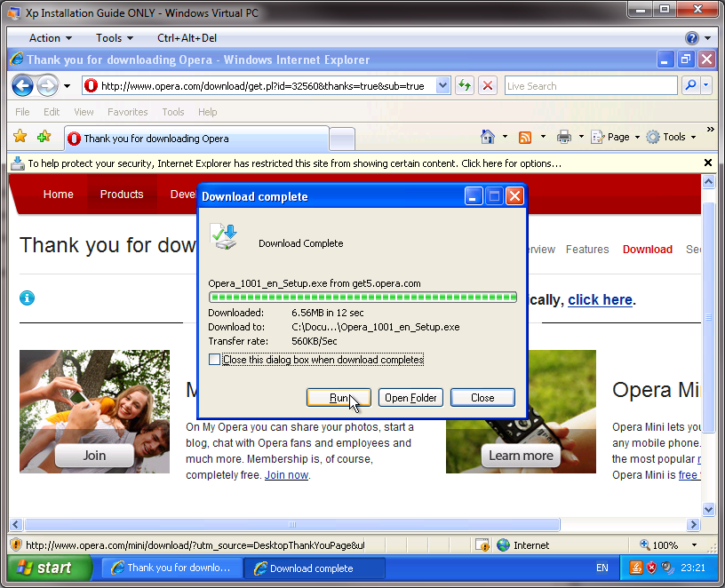Expand the address bar history dropdown

[x=442, y=85]
